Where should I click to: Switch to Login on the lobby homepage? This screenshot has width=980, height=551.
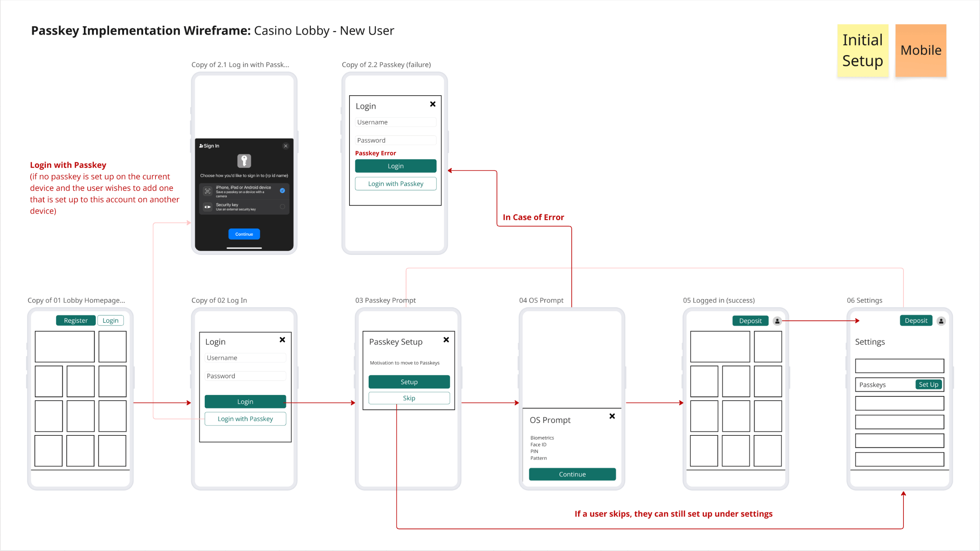(110, 320)
